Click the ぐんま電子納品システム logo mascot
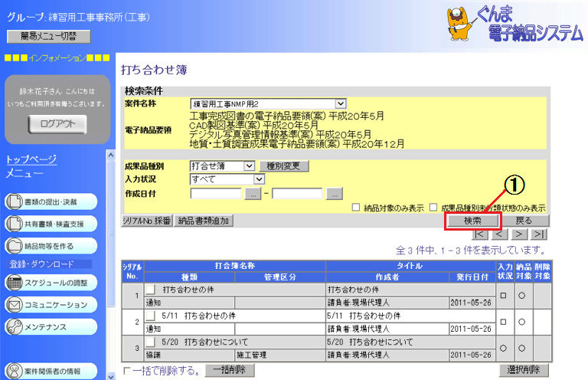The width and height of the screenshot is (588, 380). click(459, 24)
